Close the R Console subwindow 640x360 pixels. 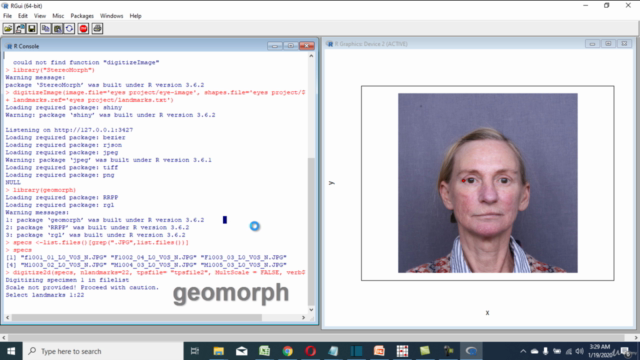click(x=307, y=46)
